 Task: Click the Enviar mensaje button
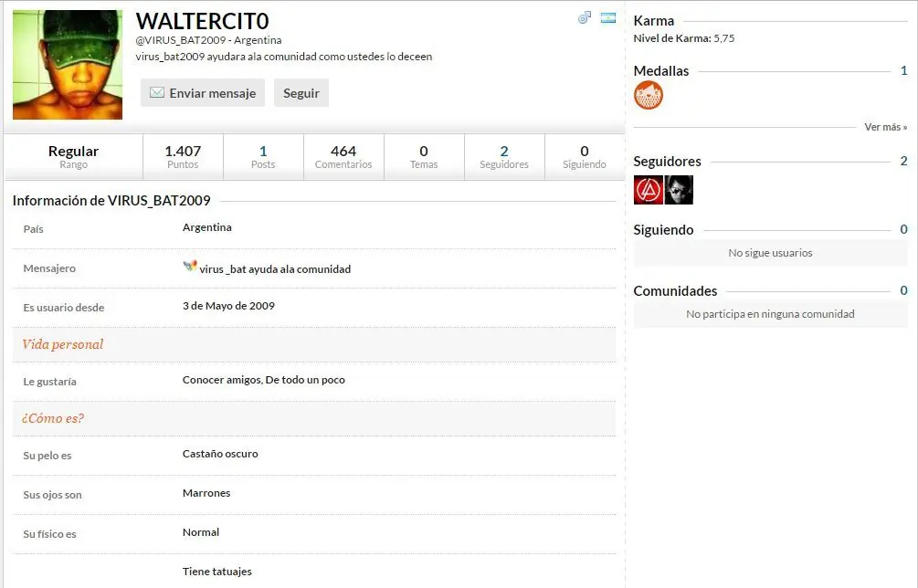pyautogui.click(x=203, y=93)
